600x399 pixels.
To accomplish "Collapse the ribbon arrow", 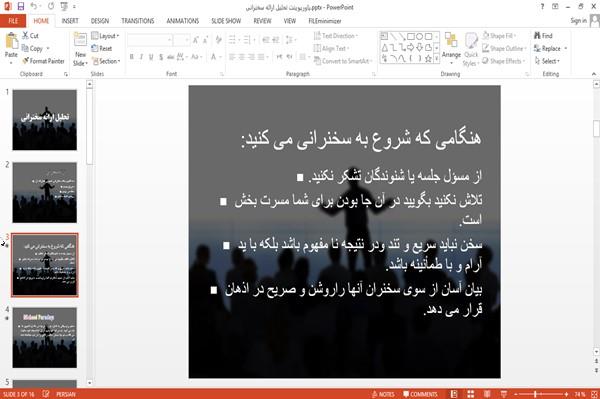I will (x=594, y=74).
